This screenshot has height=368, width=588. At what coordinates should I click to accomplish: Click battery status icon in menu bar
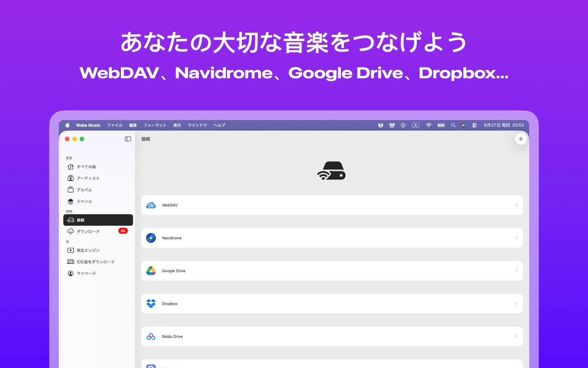[x=441, y=125]
